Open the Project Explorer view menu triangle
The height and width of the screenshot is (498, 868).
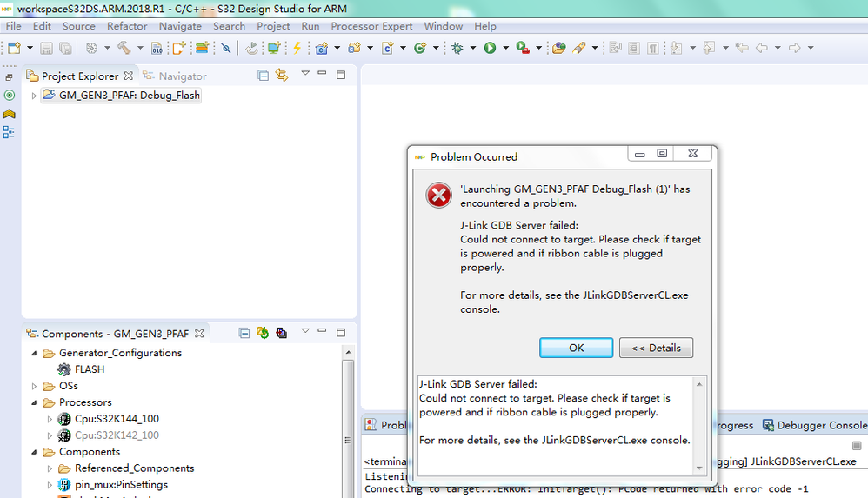tap(305, 73)
